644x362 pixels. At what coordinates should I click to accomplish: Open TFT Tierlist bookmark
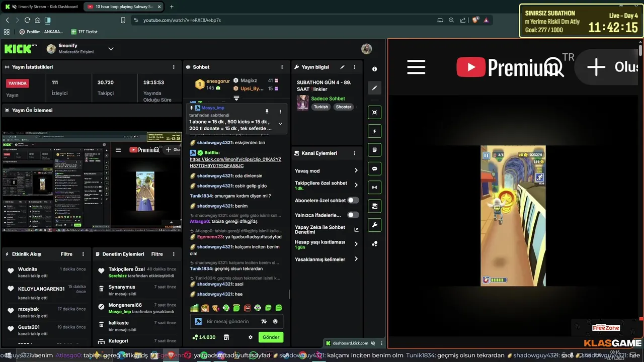point(84,32)
